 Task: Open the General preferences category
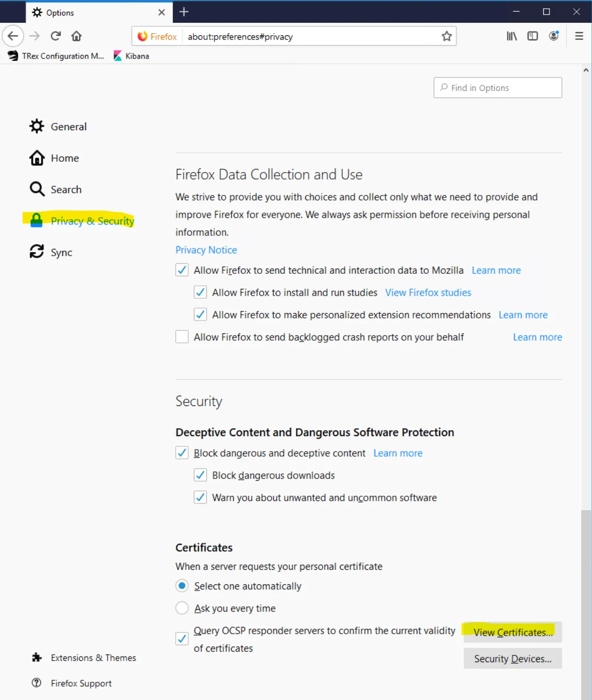point(58,127)
